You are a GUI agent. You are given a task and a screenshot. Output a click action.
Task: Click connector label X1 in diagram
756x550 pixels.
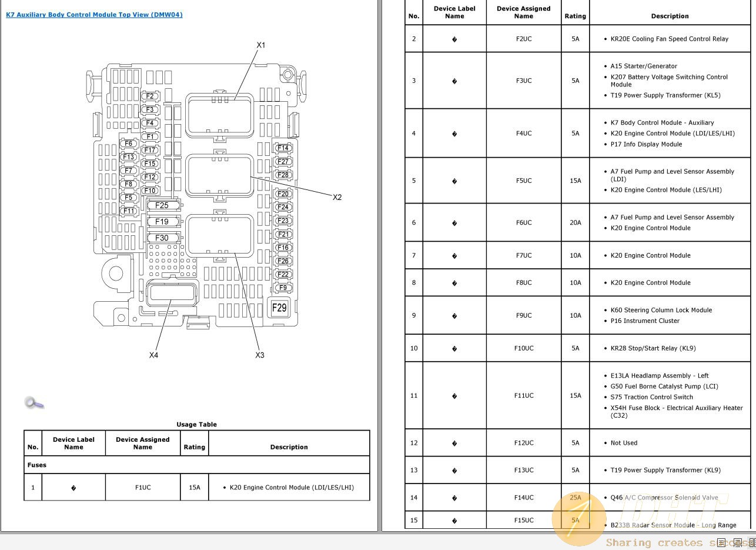pyautogui.click(x=261, y=45)
